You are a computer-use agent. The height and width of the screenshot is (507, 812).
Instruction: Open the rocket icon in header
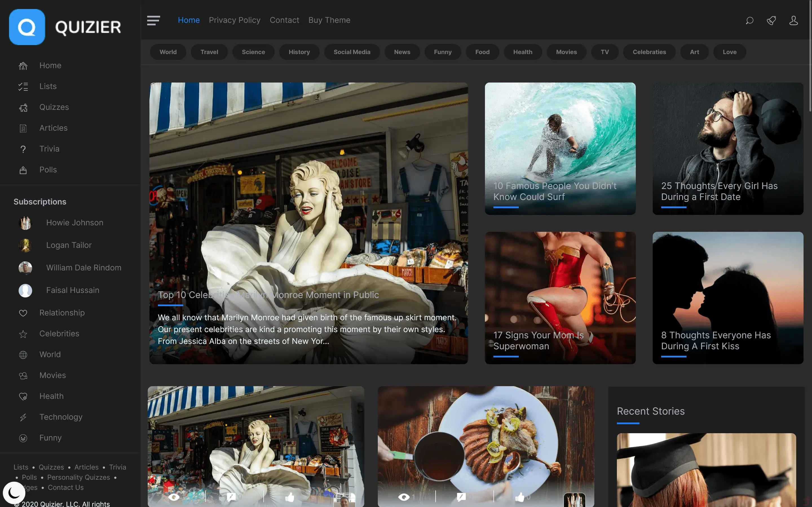tap(771, 21)
